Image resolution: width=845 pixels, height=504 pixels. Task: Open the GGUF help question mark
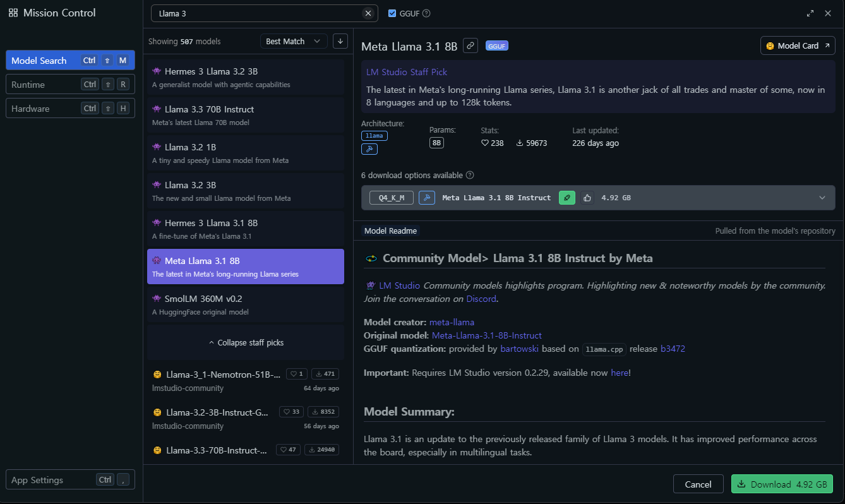click(426, 13)
